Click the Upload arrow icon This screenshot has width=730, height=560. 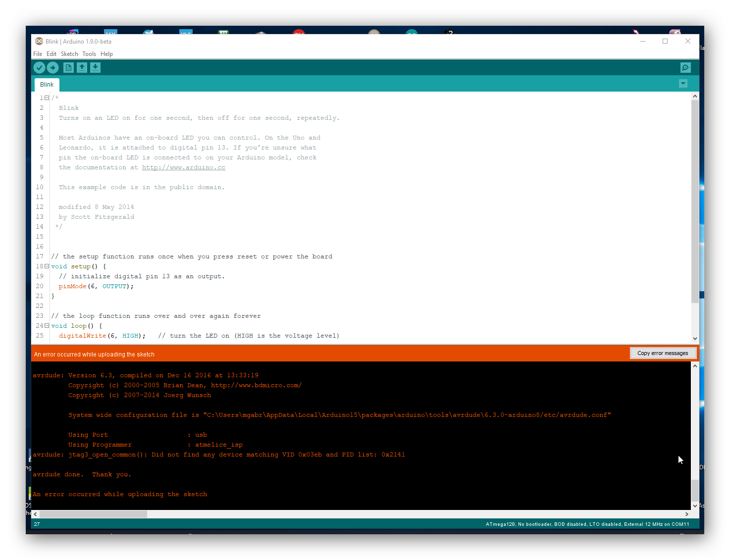[x=52, y=68]
